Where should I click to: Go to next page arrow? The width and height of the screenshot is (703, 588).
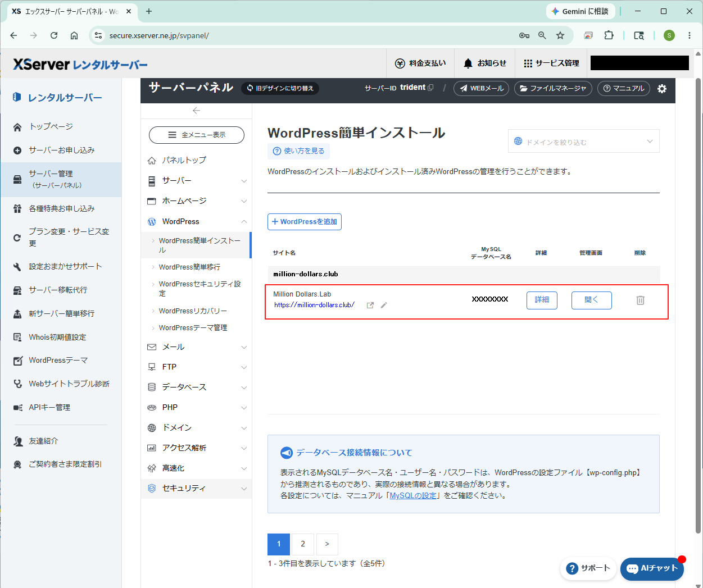point(327,544)
